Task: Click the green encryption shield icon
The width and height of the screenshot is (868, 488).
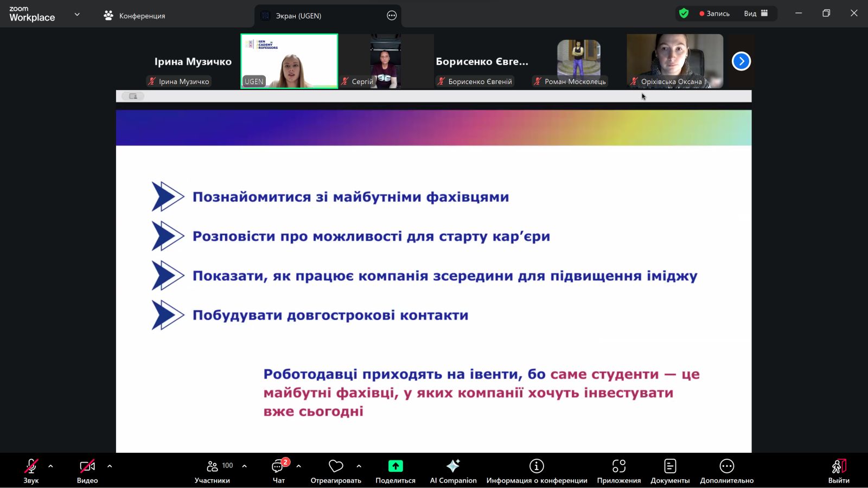Action: tap(684, 14)
